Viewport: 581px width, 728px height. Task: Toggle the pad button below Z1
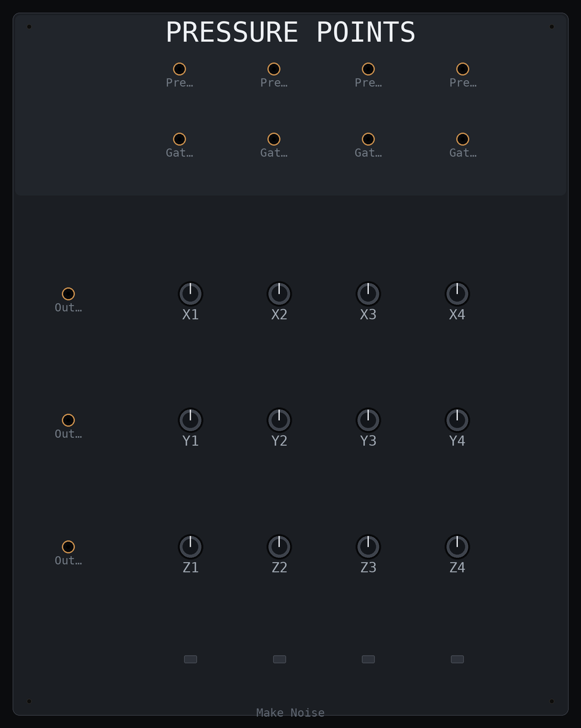tap(191, 659)
